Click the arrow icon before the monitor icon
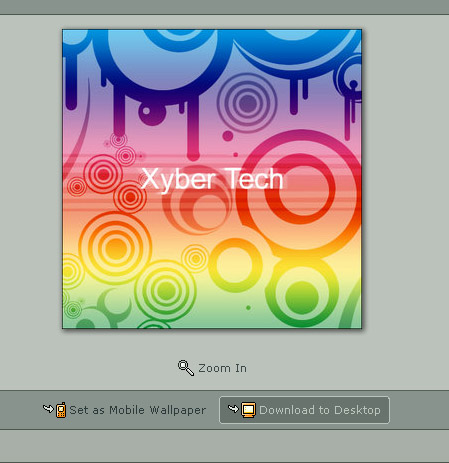The height and width of the screenshot is (463, 449). click(x=233, y=408)
